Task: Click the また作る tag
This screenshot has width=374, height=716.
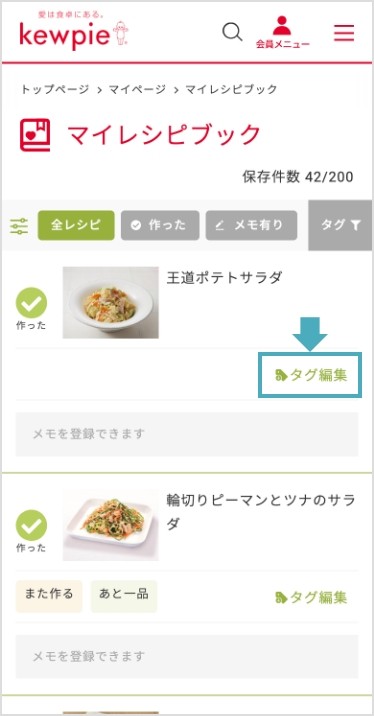Action: click(49, 596)
